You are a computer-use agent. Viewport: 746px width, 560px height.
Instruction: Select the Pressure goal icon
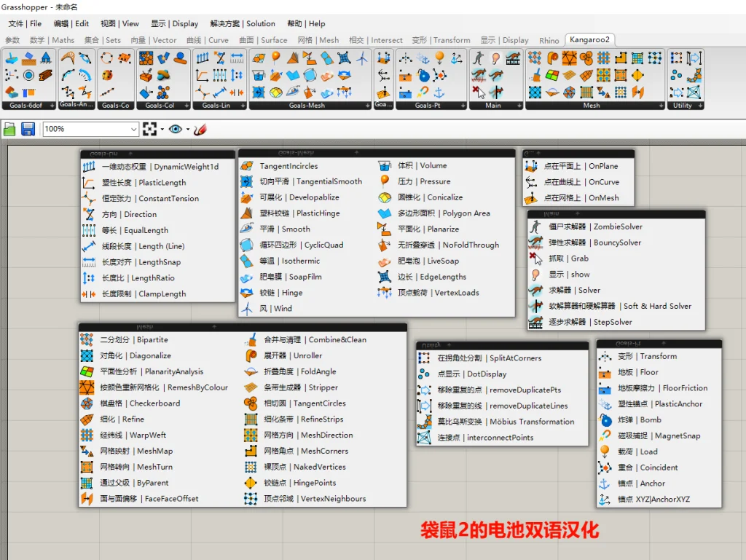point(385,181)
